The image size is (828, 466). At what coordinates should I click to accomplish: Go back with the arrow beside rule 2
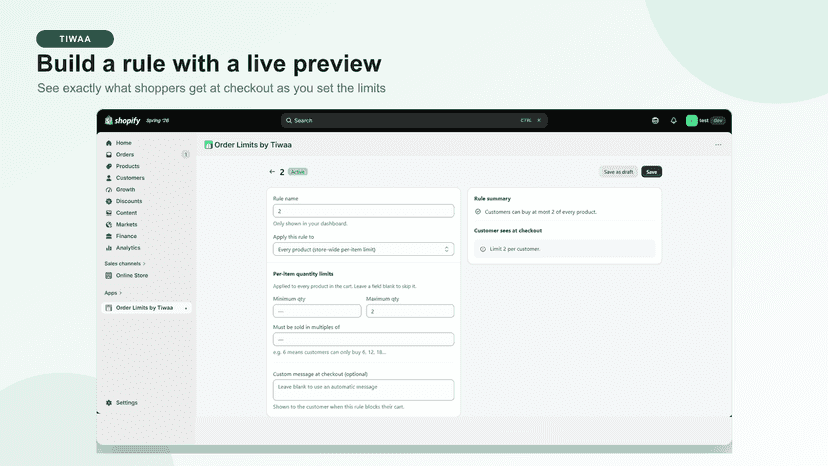(272, 172)
